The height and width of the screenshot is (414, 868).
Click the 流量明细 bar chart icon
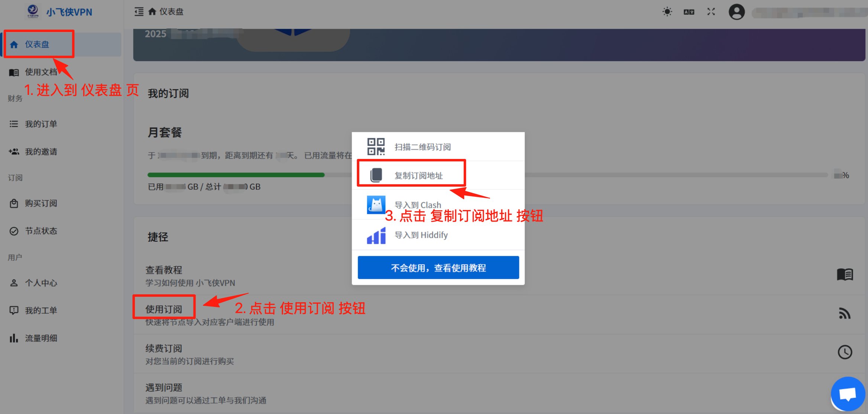tap(14, 338)
